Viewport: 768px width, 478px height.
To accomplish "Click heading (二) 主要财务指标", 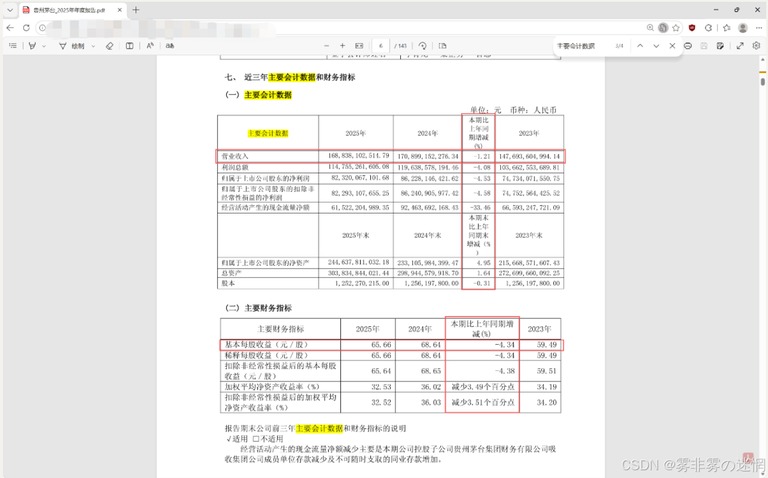I will [x=259, y=308].
